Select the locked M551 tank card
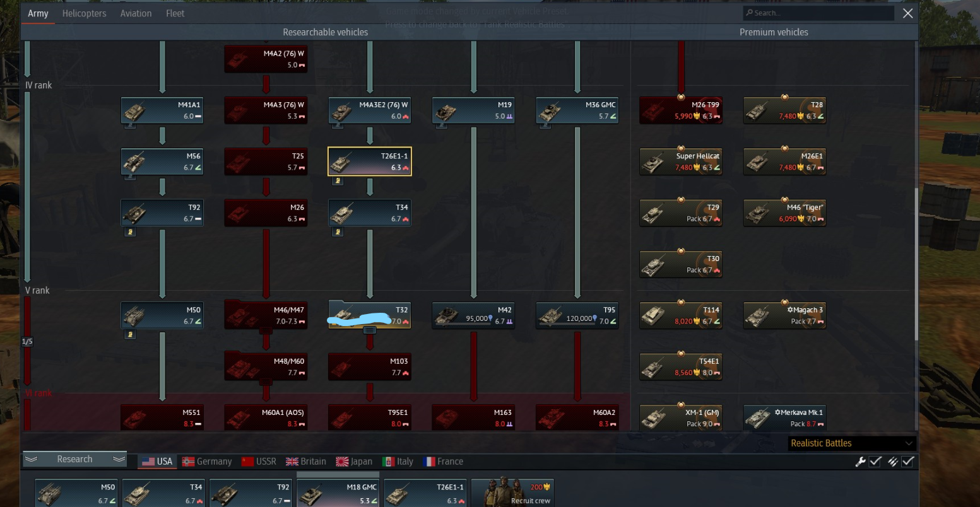 [162, 417]
